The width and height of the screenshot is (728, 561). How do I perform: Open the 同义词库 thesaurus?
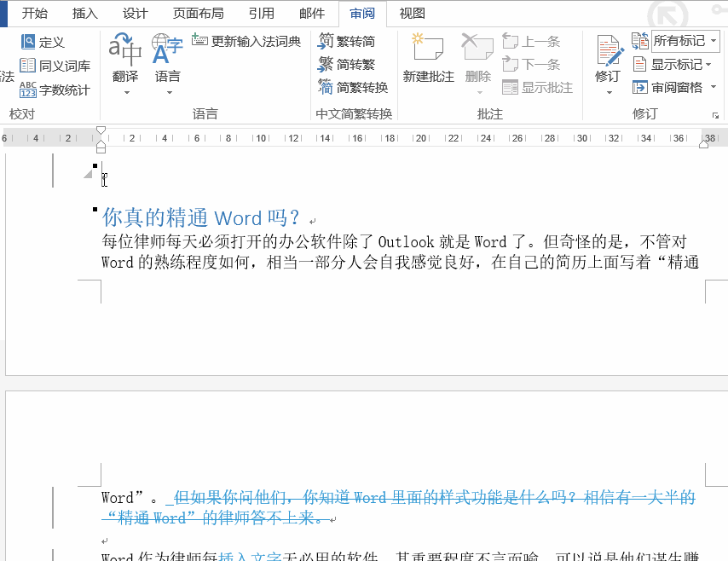[56, 64]
